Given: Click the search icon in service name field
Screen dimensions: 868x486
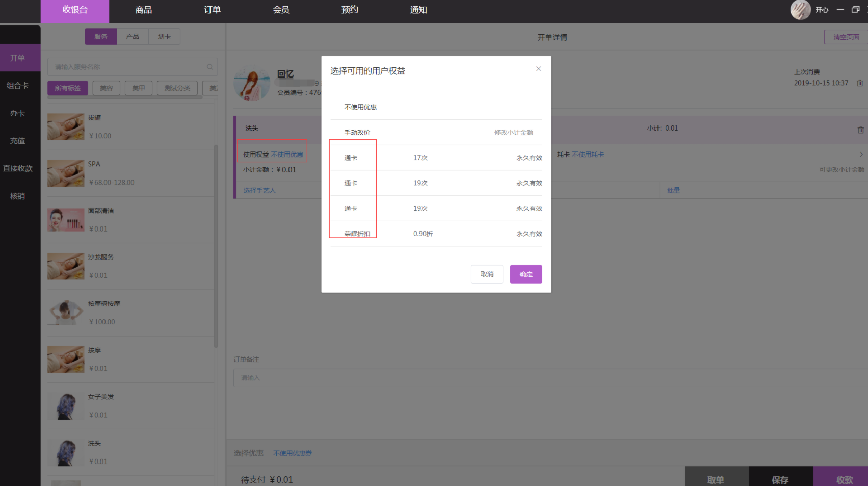Looking at the screenshot, I should click(209, 67).
